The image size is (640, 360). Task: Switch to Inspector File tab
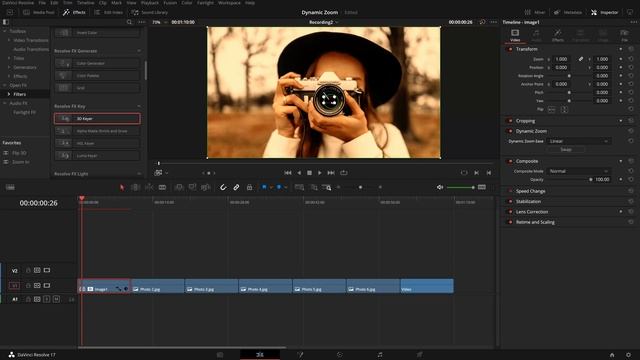(624, 36)
